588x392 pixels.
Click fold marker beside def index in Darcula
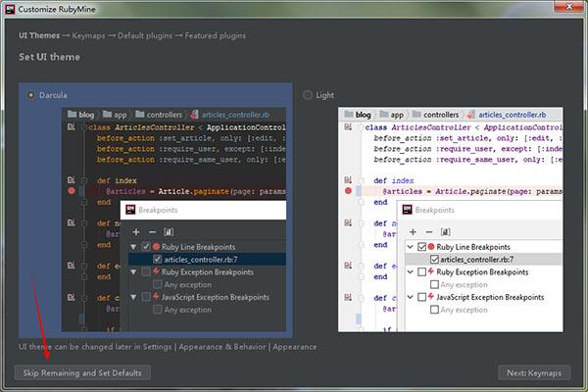click(x=84, y=180)
